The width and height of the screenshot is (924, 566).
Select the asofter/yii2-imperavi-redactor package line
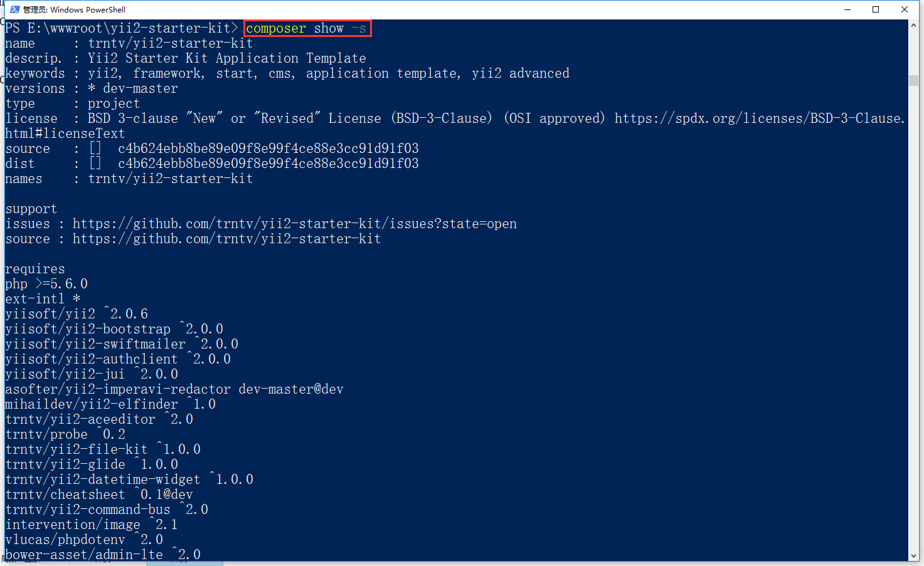[174, 389]
